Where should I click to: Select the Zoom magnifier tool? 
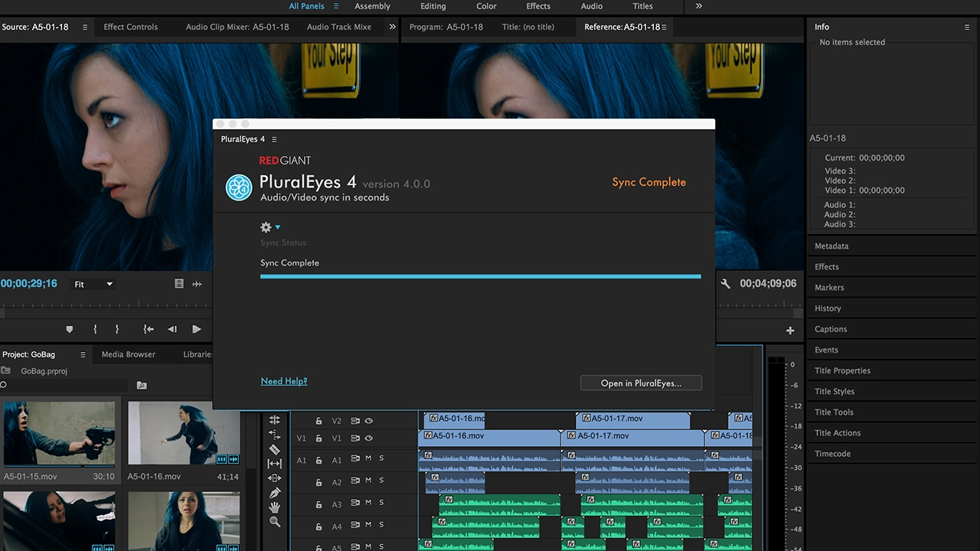(x=274, y=522)
